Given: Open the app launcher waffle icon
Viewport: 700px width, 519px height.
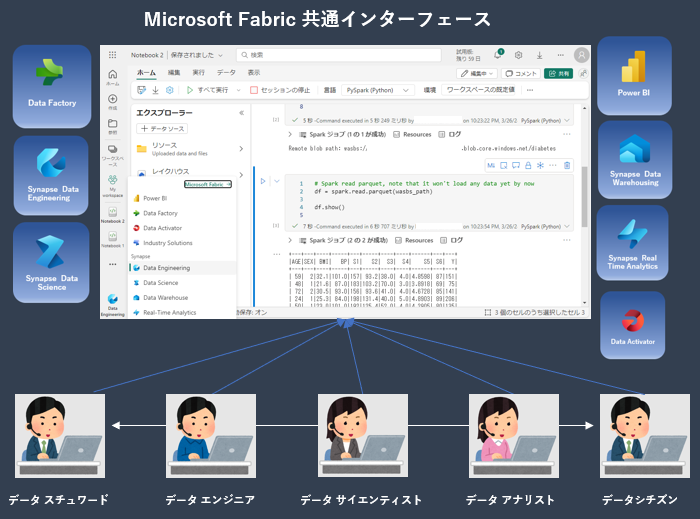Looking at the screenshot, I should tap(112, 55).
